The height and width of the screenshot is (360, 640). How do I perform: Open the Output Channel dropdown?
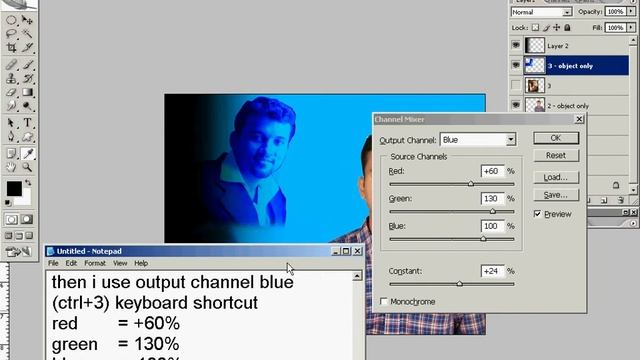pyautogui.click(x=511, y=140)
